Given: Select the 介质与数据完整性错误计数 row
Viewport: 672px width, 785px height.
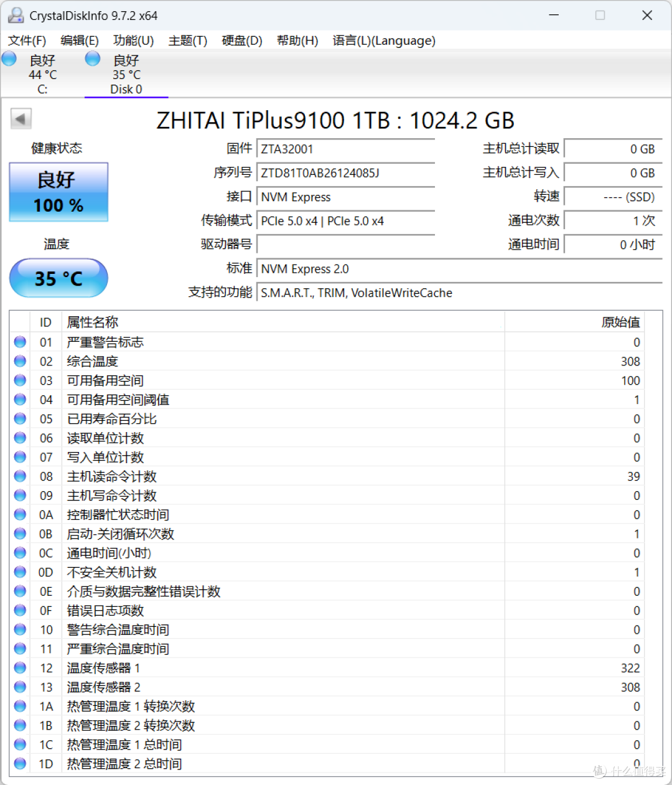Looking at the screenshot, I should (327, 591).
